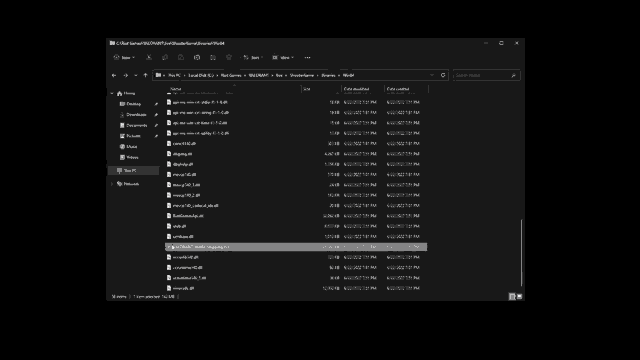Select the msvcp140.dll file
The height and width of the screenshot is (360, 640).
[296, 175]
